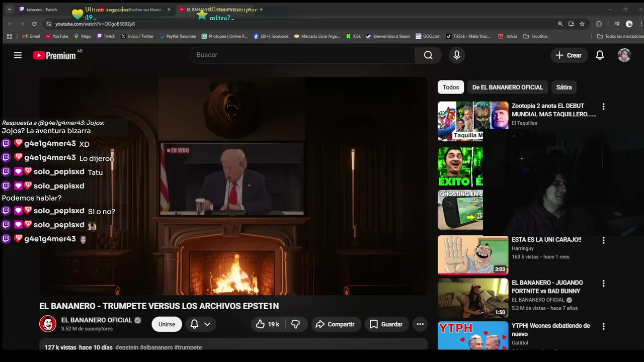Go back in browser history
Viewport: 644px width, 362px height.
coord(10,24)
